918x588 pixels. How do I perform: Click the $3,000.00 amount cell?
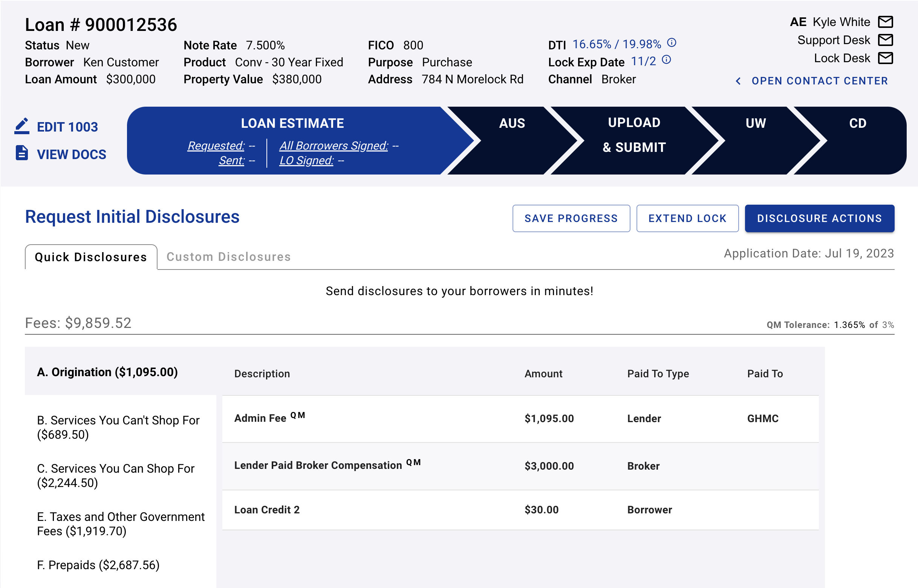(x=549, y=466)
